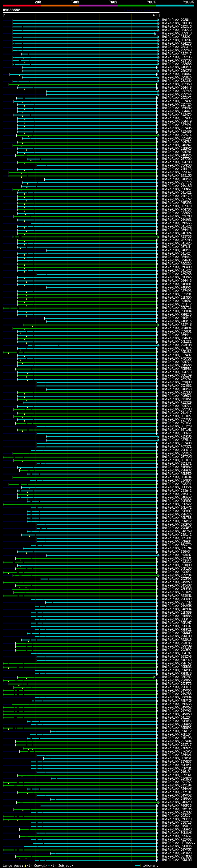197x868 pixels.
Task: Open UniRef100_P04782 entry
Action: pos(176,142)
